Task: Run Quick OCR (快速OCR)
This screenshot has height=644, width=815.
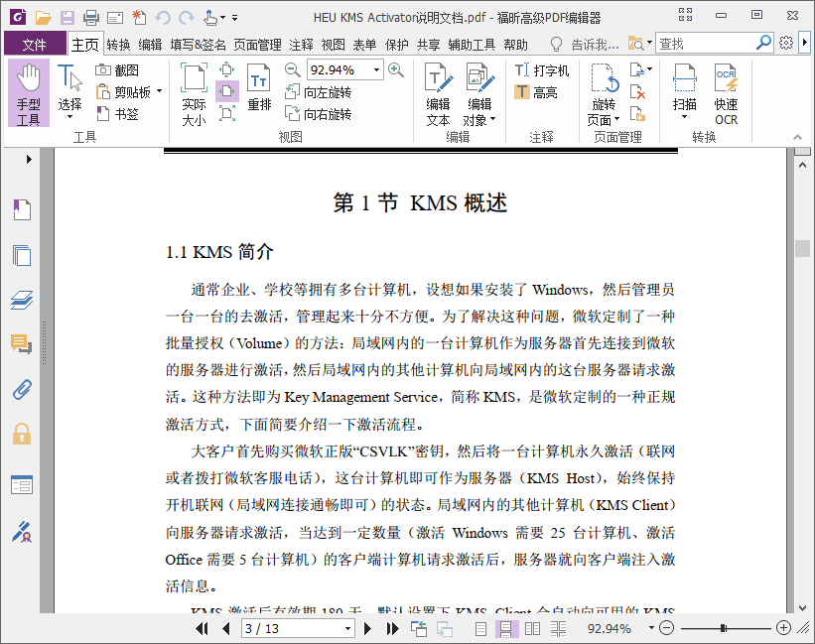Action: pyautogui.click(x=726, y=94)
